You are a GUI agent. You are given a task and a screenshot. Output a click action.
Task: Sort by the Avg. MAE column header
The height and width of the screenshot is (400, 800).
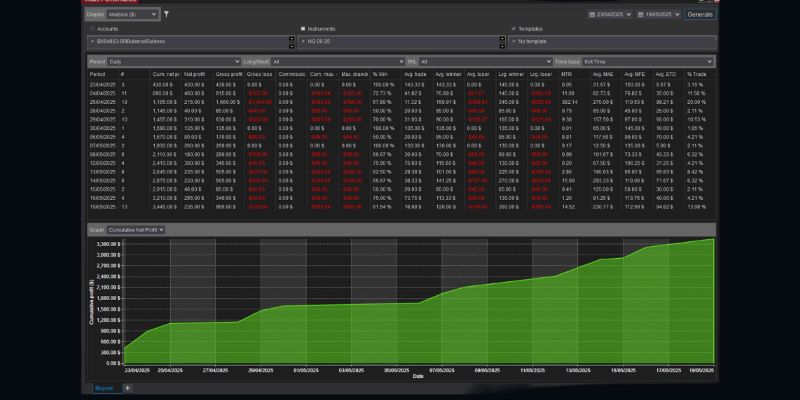tap(606, 74)
